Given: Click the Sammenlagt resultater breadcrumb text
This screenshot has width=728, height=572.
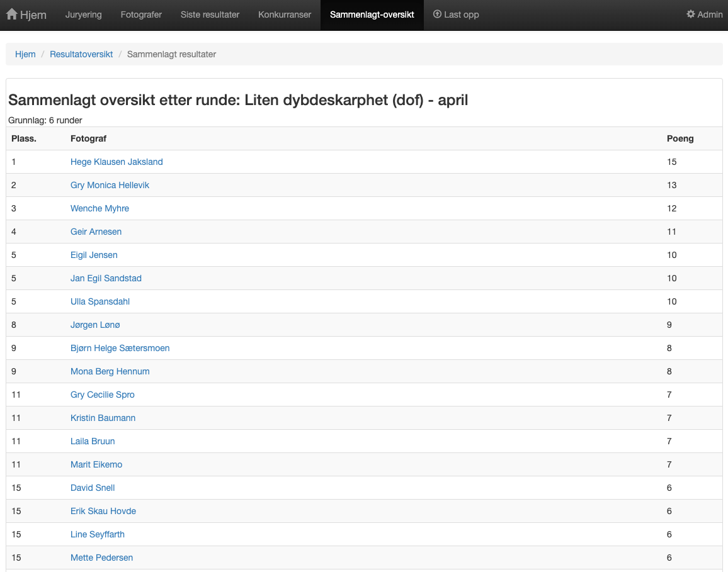Looking at the screenshot, I should pos(171,54).
